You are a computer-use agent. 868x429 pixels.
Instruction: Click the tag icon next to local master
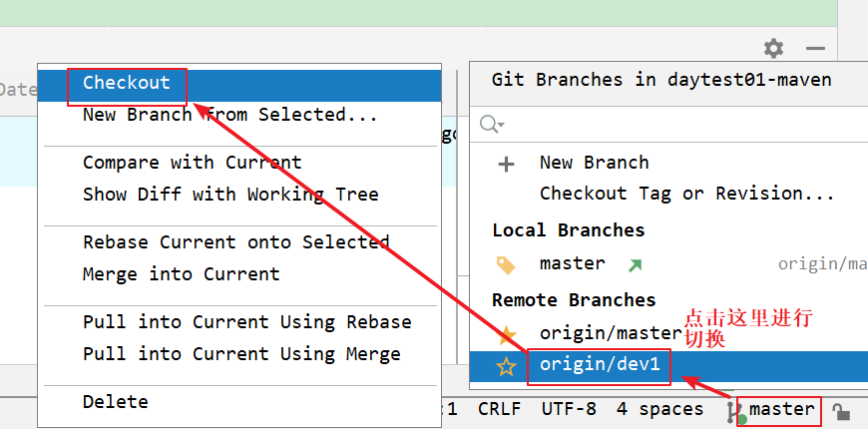click(506, 264)
